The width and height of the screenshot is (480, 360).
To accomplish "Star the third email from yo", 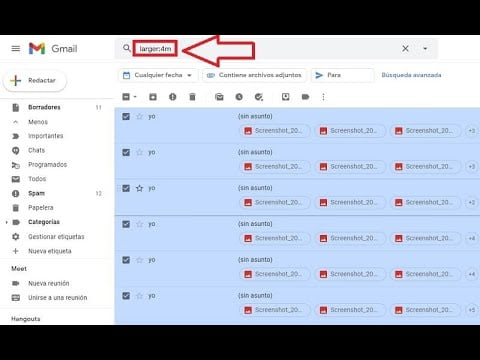I will (x=139, y=188).
